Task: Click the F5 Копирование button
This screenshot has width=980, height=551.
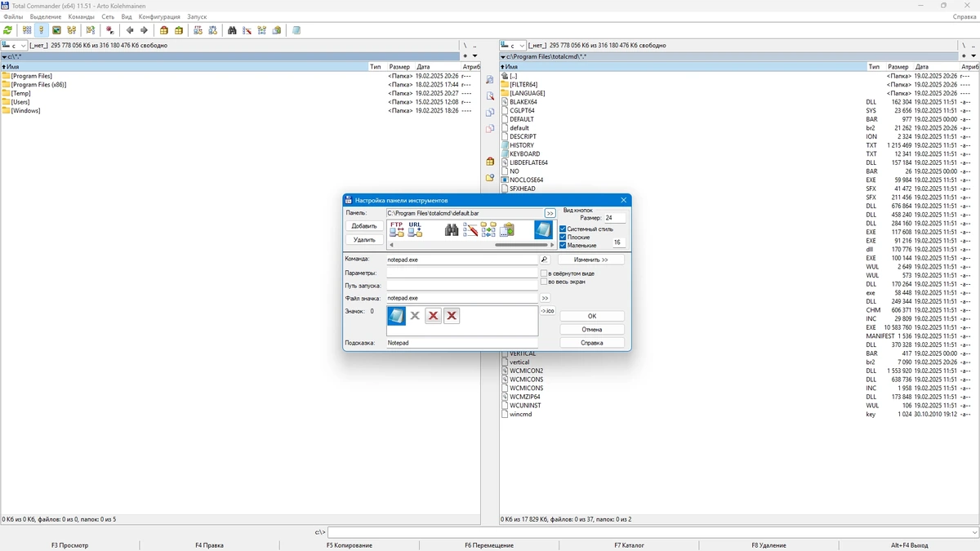Action: point(350,545)
